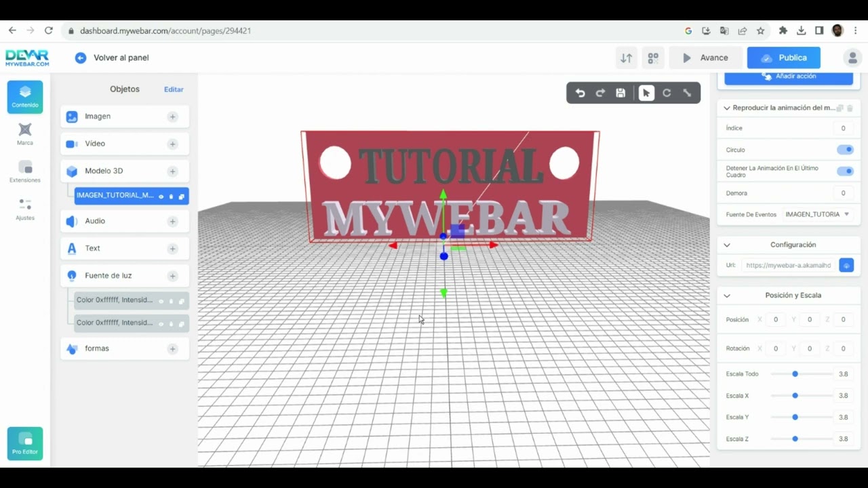This screenshot has width=868, height=488.
Task: Open browser extensions puzzle icon
Action: (783, 30)
